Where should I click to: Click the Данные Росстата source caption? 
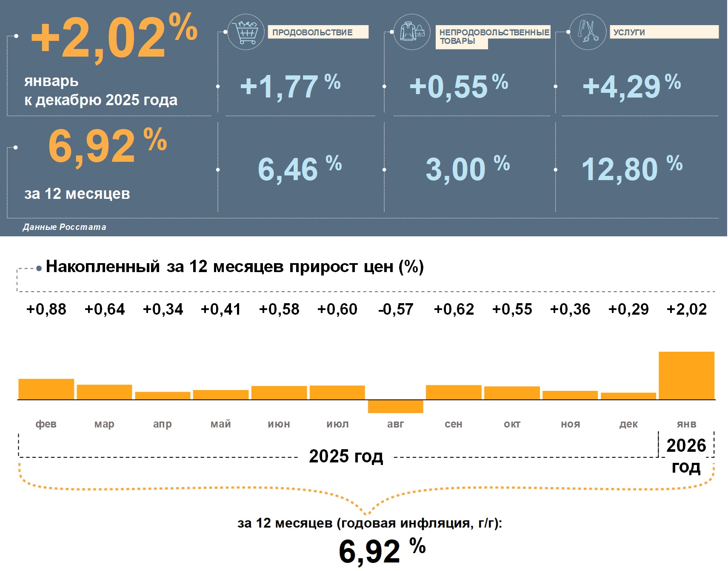64,227
